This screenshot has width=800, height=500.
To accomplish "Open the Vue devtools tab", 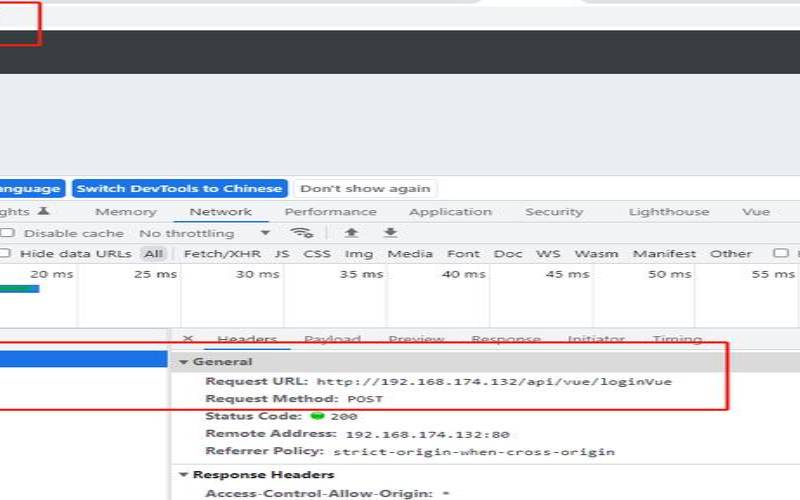I will tap(755, 212).
